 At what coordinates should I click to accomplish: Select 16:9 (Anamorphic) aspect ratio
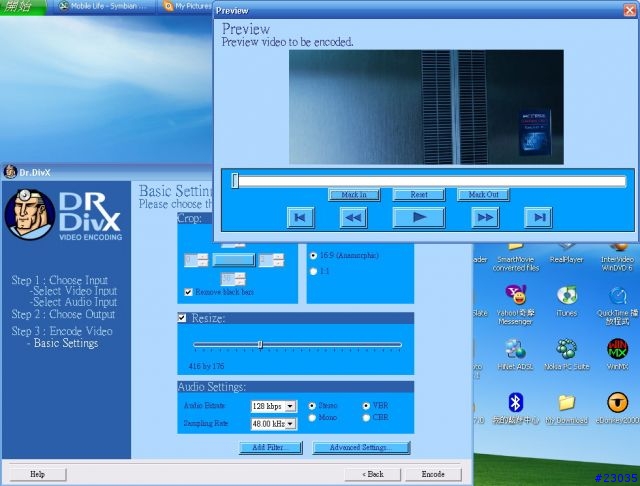pos(313,255)
